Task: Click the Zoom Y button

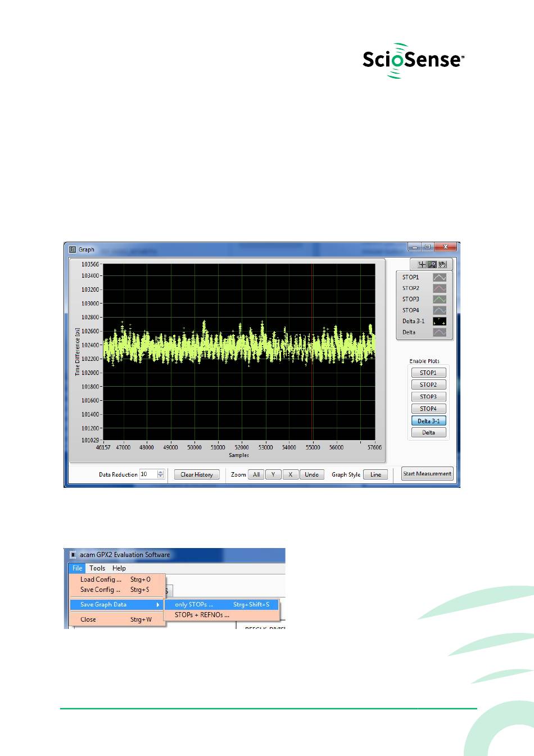Action: pos(273,474)
